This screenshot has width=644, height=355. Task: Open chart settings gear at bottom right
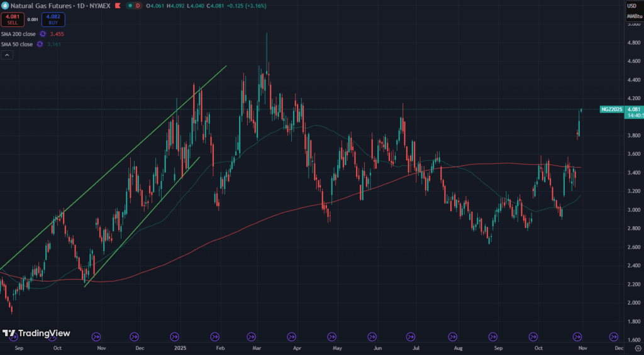[638, 347]
